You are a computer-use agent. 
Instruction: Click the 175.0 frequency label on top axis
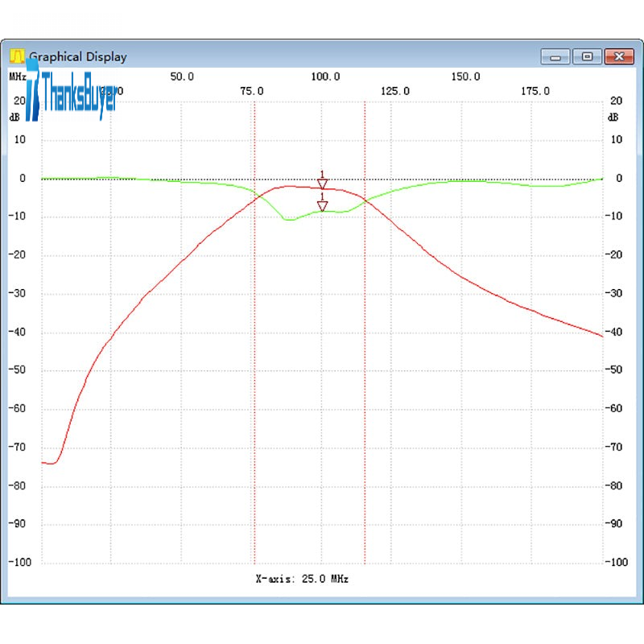535,91
